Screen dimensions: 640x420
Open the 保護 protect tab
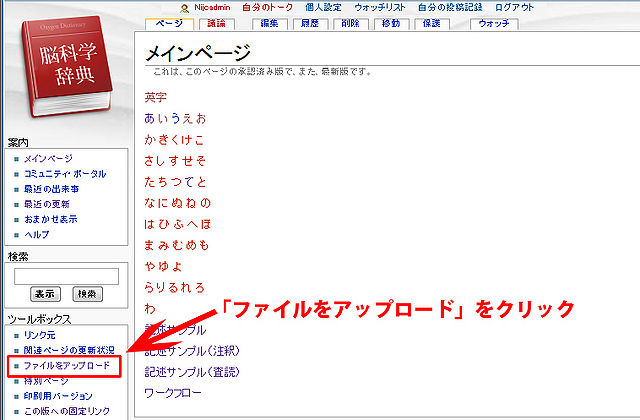[x=432, y=23]
